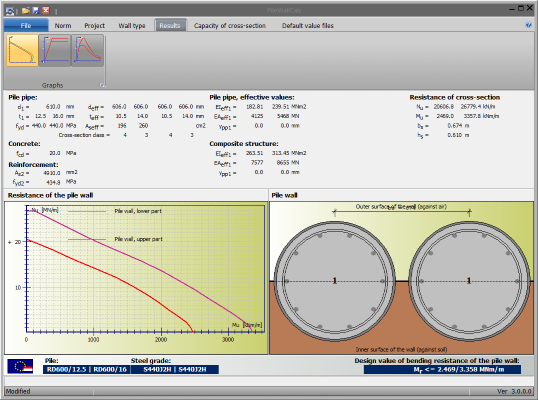Open the Default value files tab
The height and width of the screenshot is (400, 538).
[x=307, y=26]
